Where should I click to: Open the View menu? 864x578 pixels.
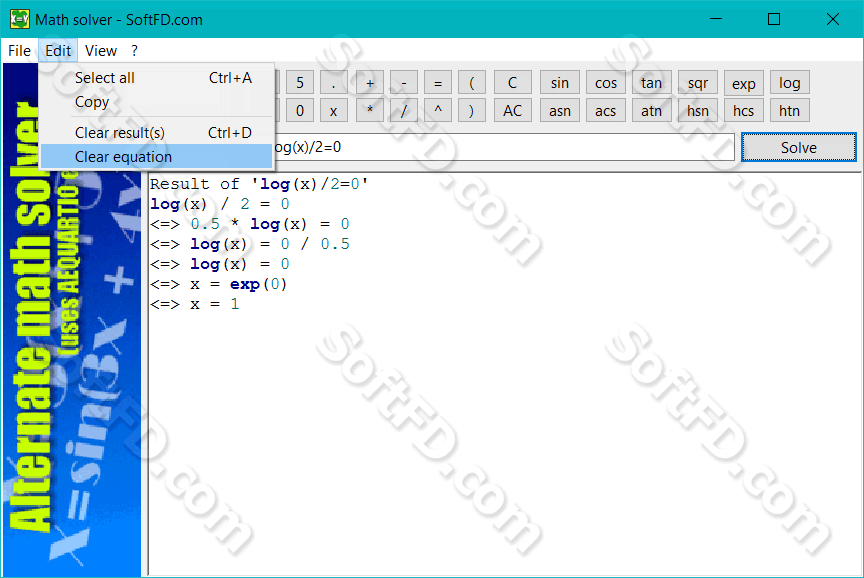click(101, 51)
